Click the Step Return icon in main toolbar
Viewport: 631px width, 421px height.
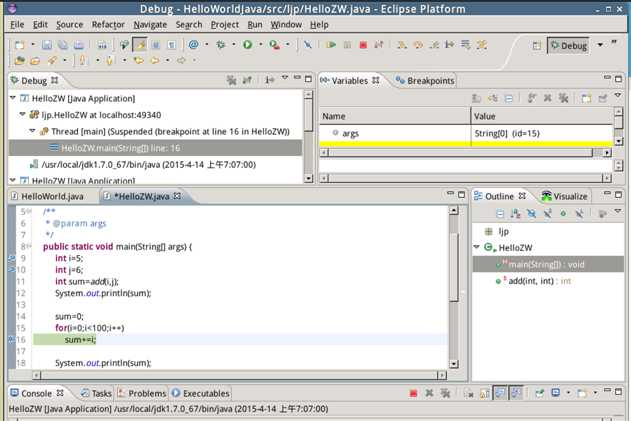tap(434, 45)
